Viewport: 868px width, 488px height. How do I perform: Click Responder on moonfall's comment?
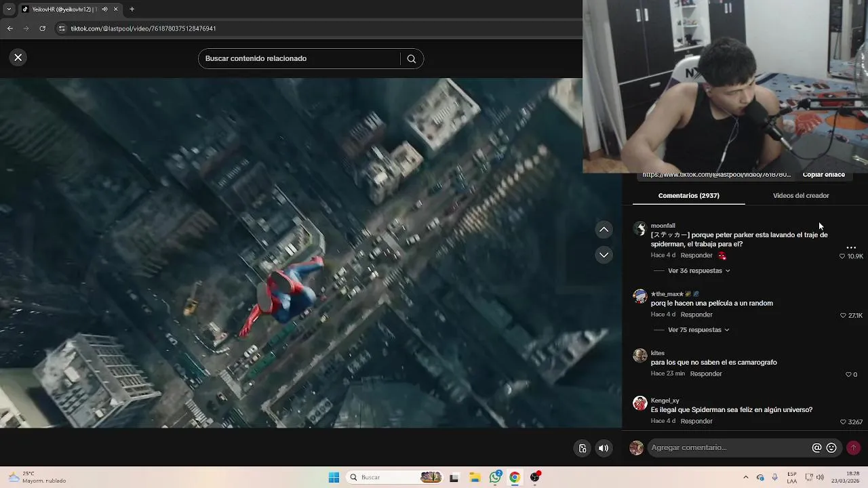point(696,256)
